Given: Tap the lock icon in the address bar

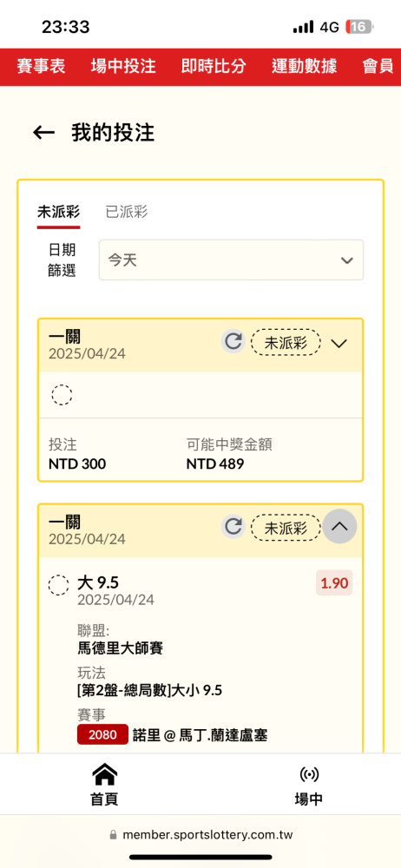Looking at the screenshot, I should 114,835.
